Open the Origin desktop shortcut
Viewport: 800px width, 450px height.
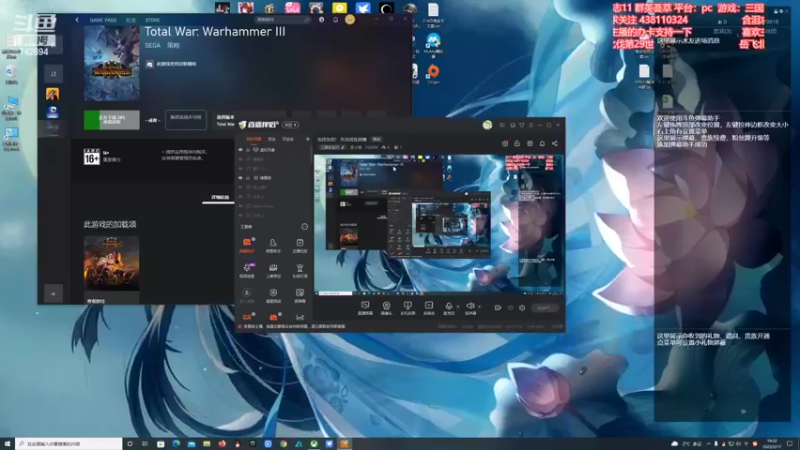point(433,74)
